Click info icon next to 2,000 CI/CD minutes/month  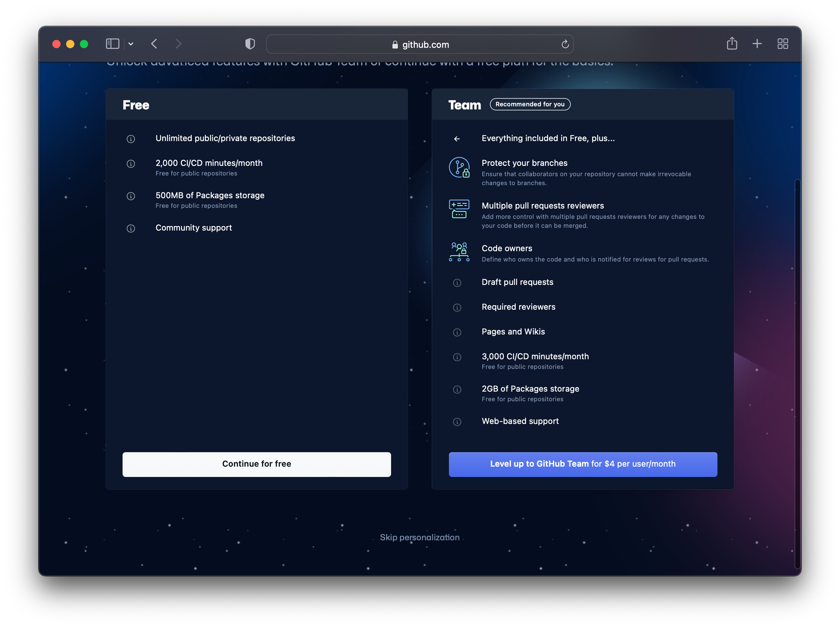pos(130,163)
